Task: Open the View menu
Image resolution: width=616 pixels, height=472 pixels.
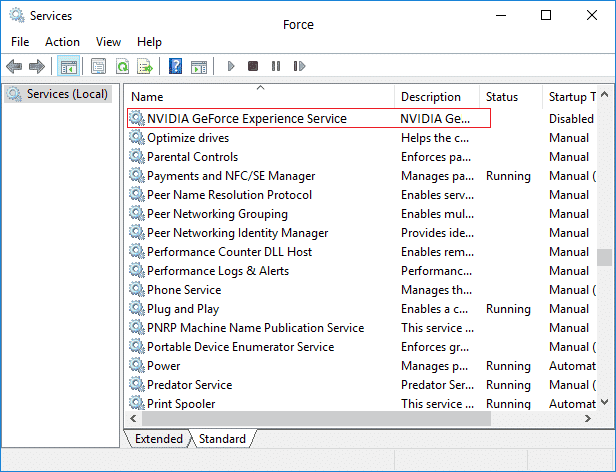Action: pos(108,42)
